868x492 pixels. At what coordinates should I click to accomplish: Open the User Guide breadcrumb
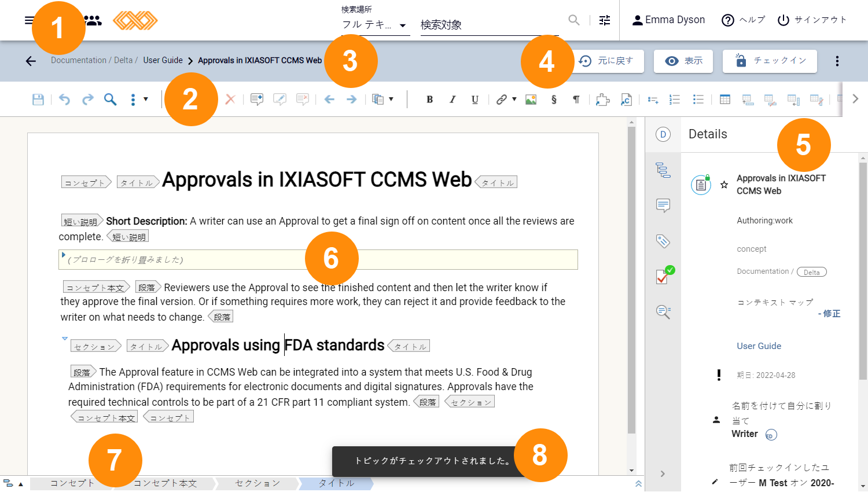click(x=163, y=60)
